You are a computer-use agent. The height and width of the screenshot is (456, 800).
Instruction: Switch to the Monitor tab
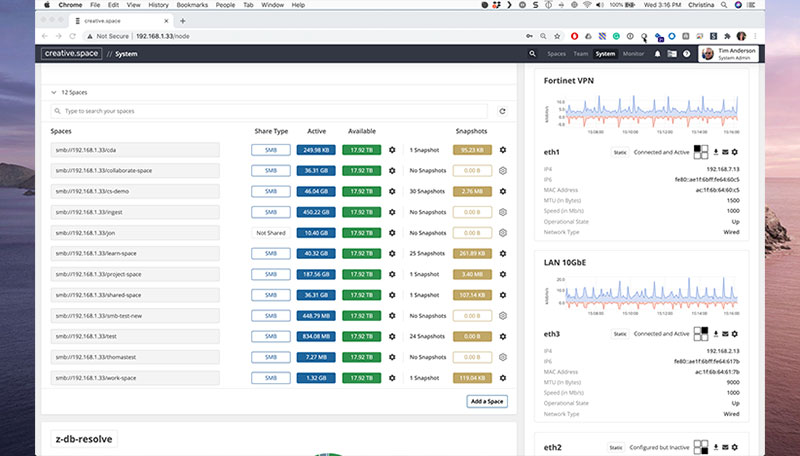point(633,53)
